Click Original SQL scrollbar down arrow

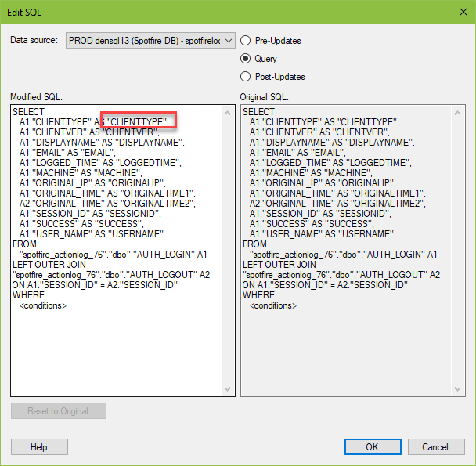click(457, 388)
